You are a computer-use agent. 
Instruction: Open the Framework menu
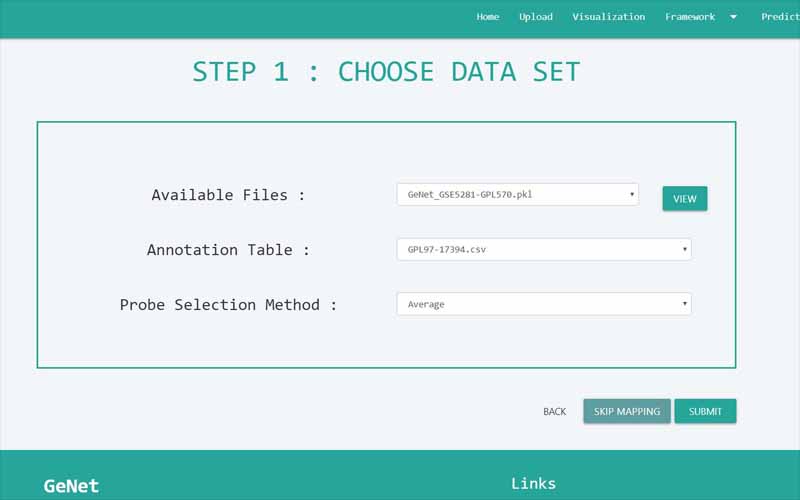690,17
